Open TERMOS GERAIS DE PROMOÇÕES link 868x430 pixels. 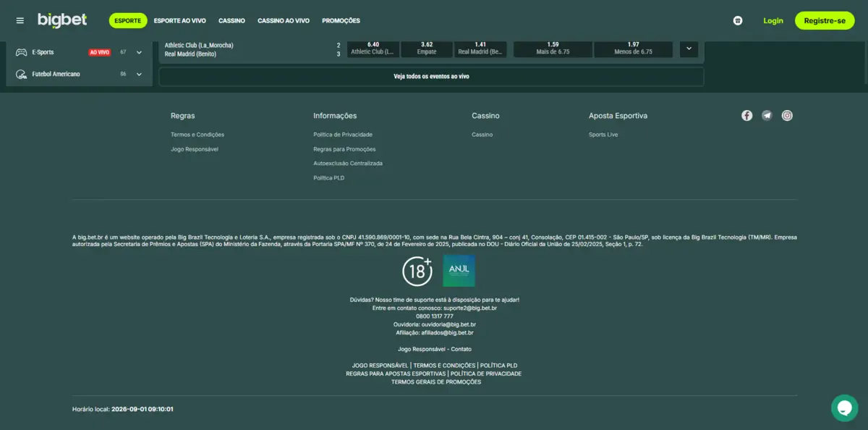(x=436, y=381)
